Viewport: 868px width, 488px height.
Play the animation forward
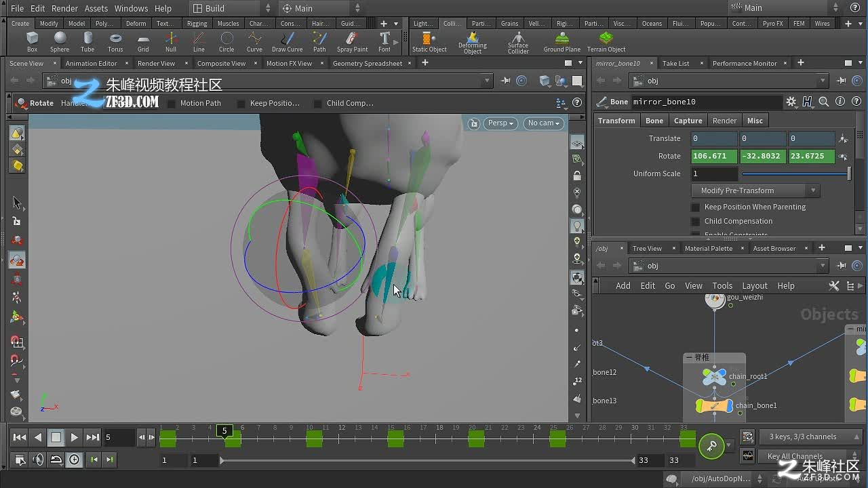pyautogui.click(x=75, y=437)
